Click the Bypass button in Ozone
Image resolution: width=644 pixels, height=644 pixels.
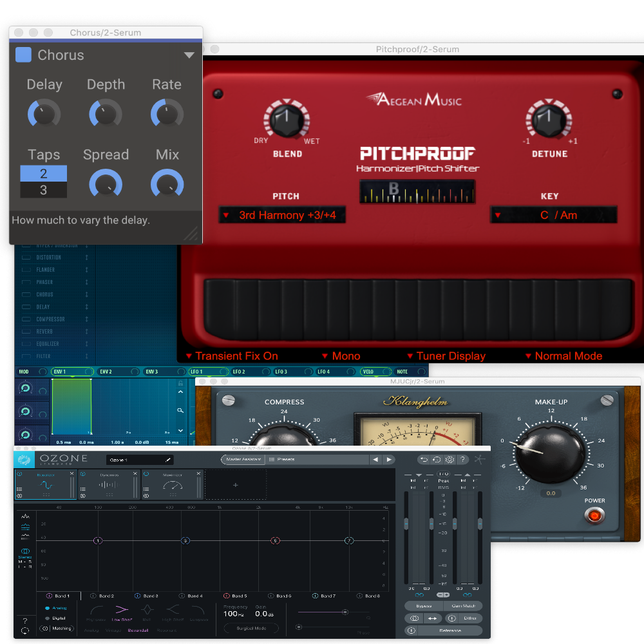[x=423, y=606]
